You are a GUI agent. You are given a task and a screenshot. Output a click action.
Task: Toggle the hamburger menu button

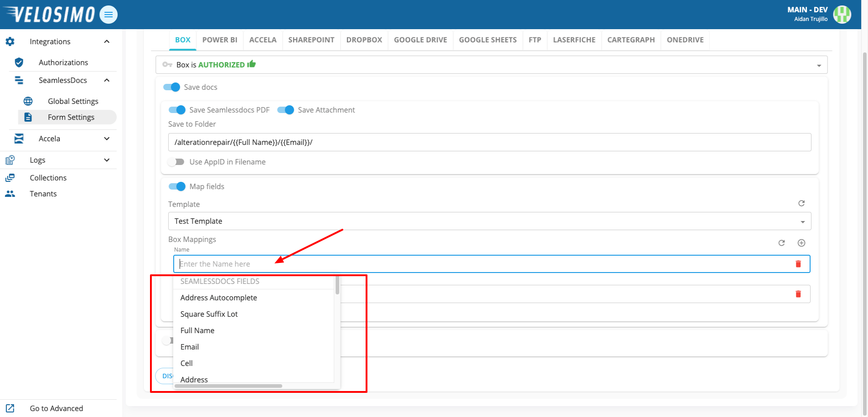[108, 15]
